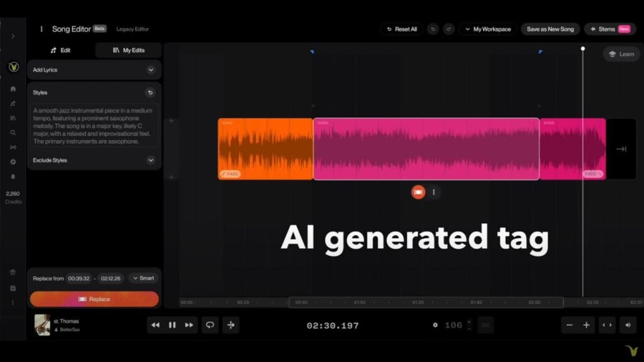Open the three-dot options below the selected section

[433, 192]
